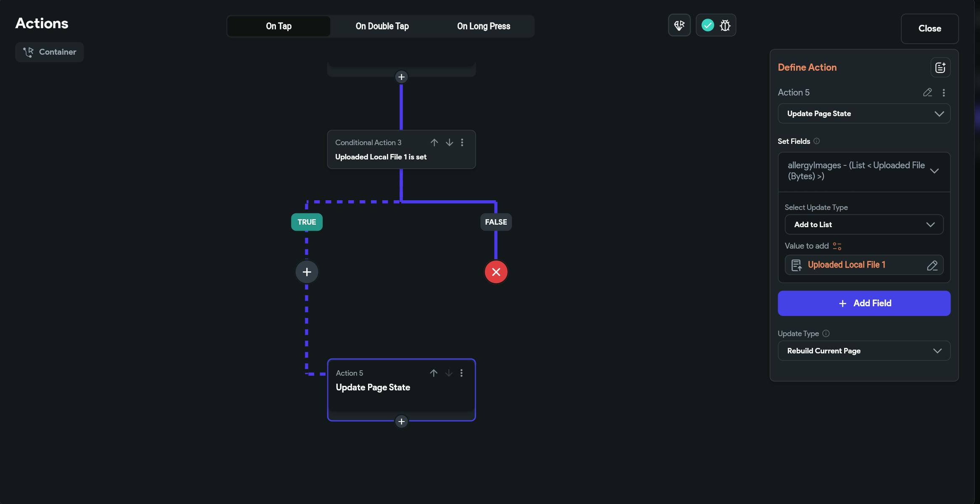Open the Add to List update type dropdown
The width and height of the screenshot is (980, 504).
point(863,225)
